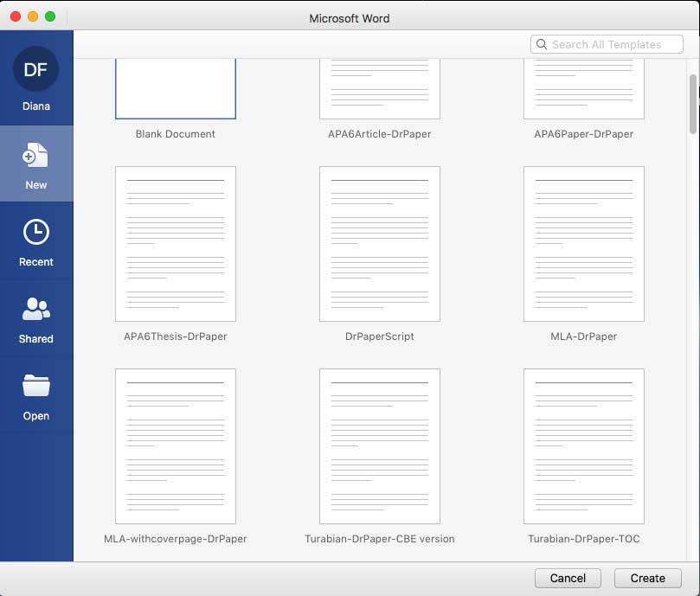Choose the DrPaperScript template thumbnail
The width and height of the screenshot is (700, 596).
pyautogui.click(x=379, y=244)
